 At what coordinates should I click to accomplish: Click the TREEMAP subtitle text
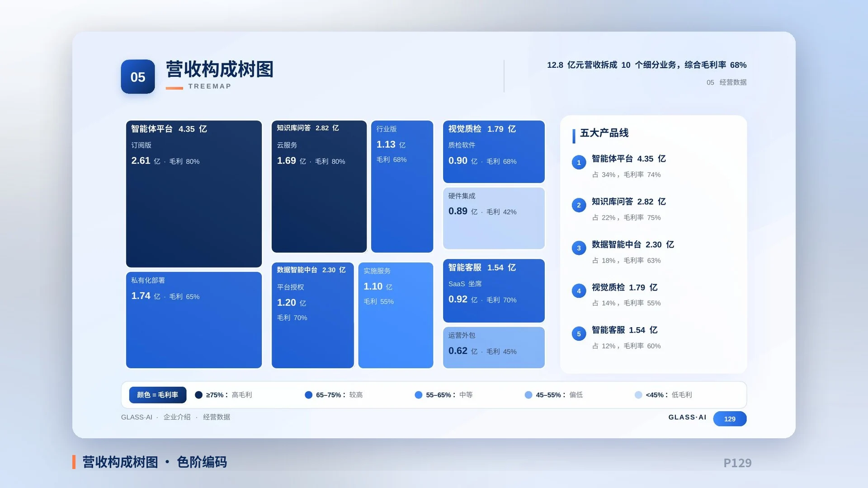pos(210,86)
